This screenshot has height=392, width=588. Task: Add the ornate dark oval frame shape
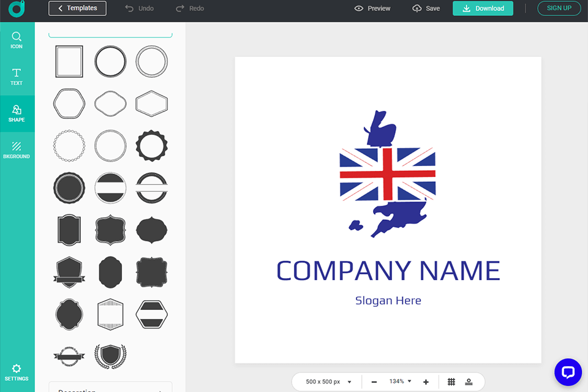click(69, 314)
